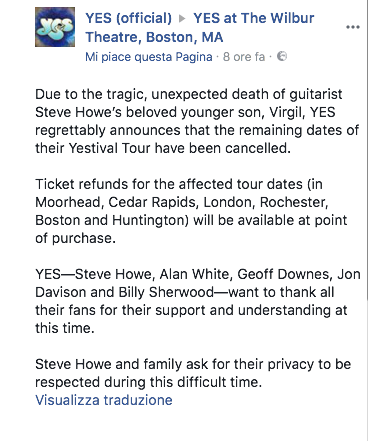Click the line starting Due to the tragic
379x441 pixels.
(x=189, y=94)
